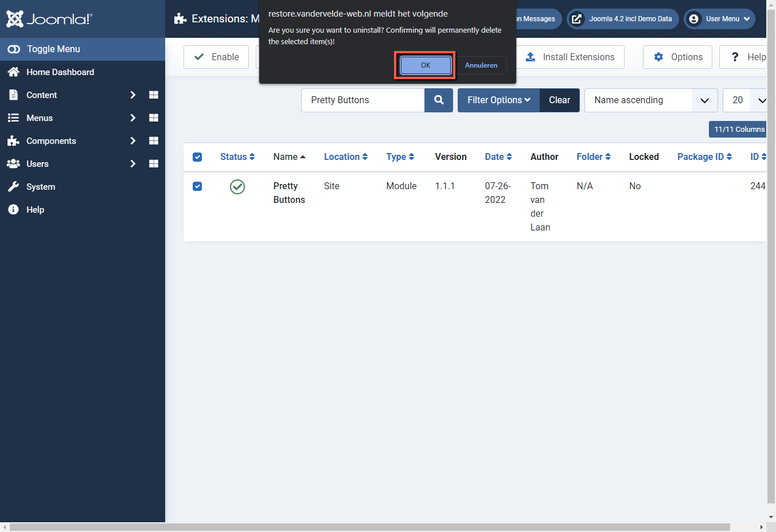Click the Help question mark icon

(735, 57)
